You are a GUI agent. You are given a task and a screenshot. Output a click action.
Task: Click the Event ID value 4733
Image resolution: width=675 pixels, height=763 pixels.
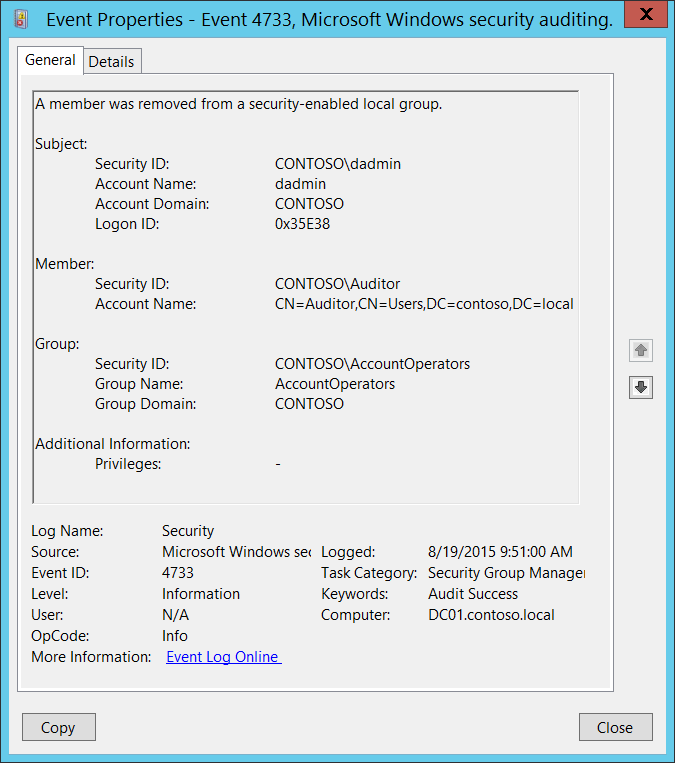pyautogui.click(x=178, y=573)
